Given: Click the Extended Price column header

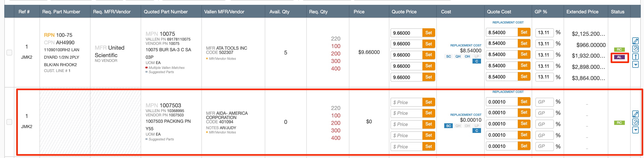Looking at the screenshot, I should pos(582,12).
